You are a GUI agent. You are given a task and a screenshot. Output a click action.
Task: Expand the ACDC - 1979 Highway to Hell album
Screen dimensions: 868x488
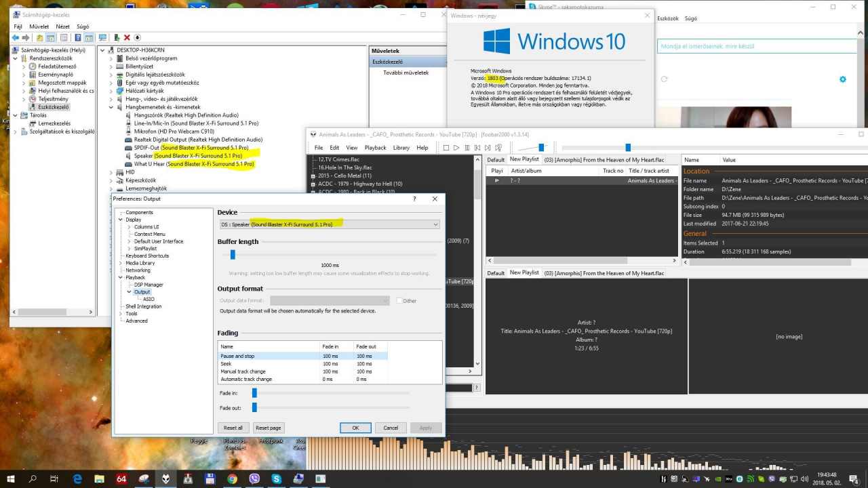point(313,184)
